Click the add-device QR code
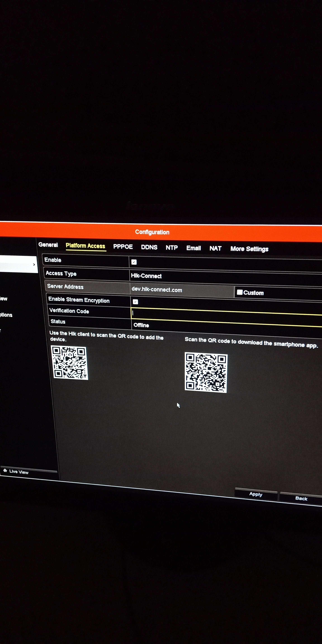Viewport: 322px width, 644px height. point(70,363)
